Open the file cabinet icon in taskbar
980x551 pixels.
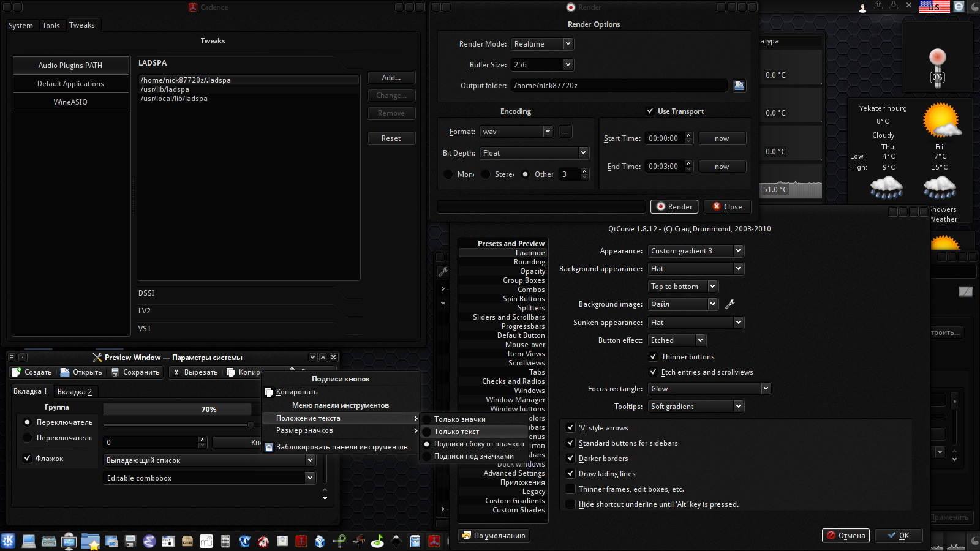[415, 541]
